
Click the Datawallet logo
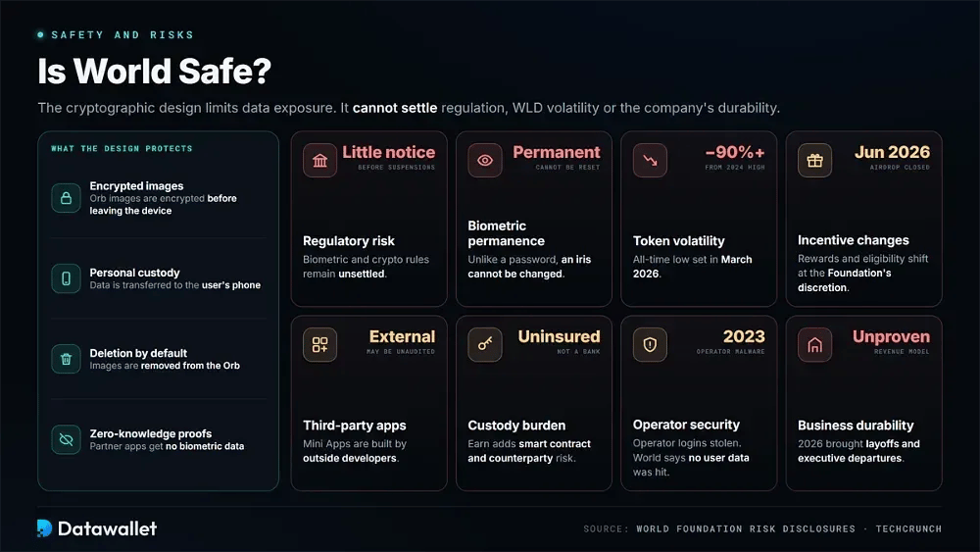pos(97,528)
